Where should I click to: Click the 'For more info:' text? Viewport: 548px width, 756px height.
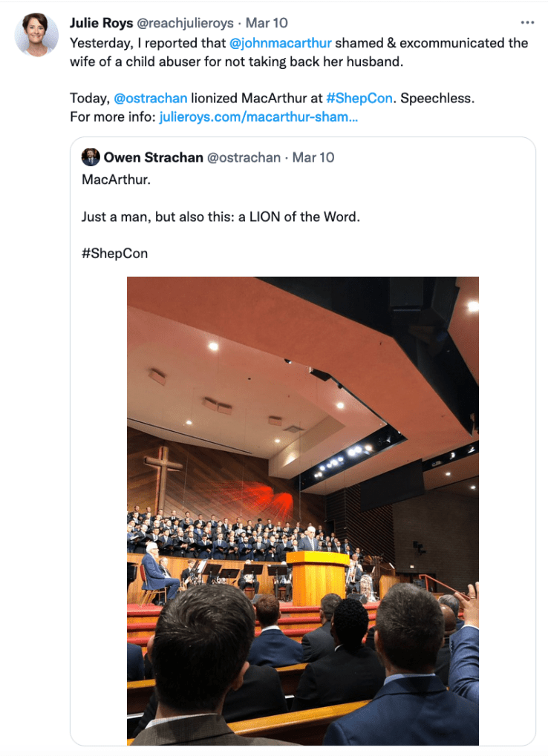pyautogui.click(x=112, y=116)
